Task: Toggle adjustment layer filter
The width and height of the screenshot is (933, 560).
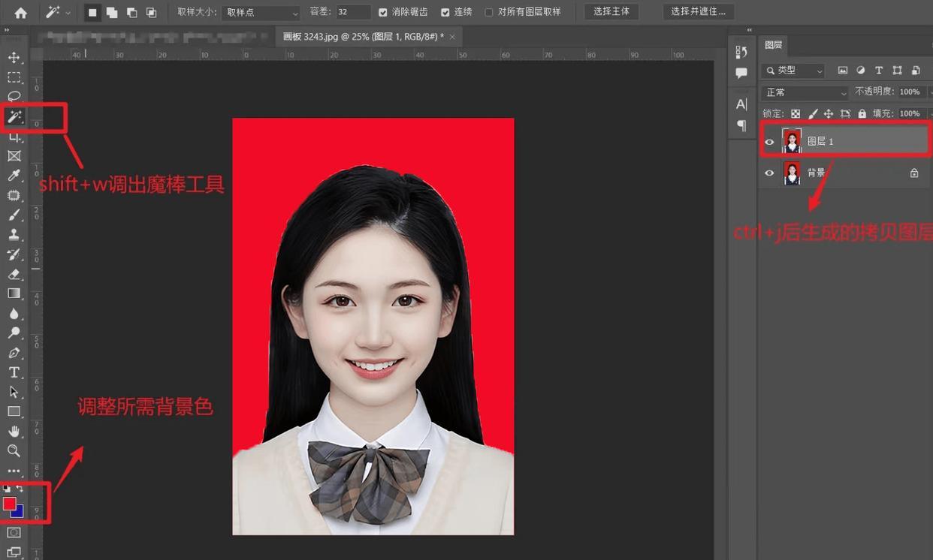Action: pos(861,71)
